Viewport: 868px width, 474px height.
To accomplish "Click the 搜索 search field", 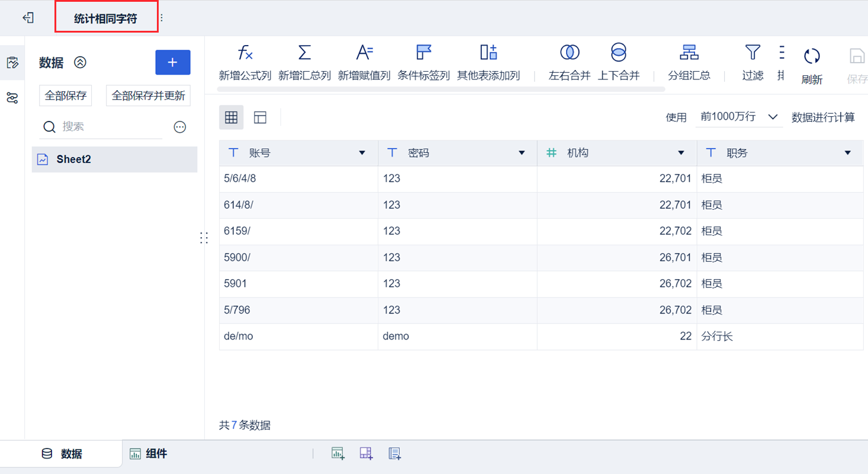I will coord(102,126).
